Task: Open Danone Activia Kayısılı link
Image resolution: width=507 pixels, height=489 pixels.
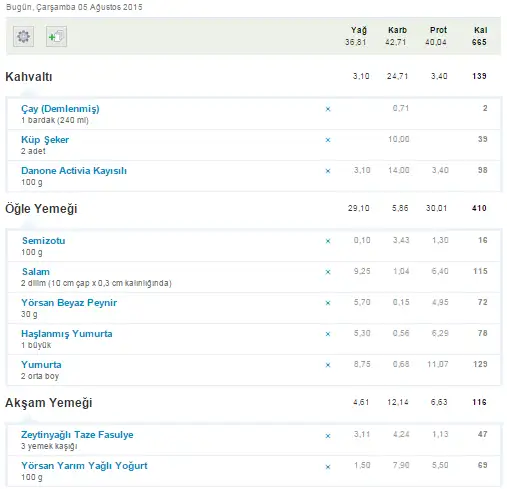Action: (x=74, y=171)
